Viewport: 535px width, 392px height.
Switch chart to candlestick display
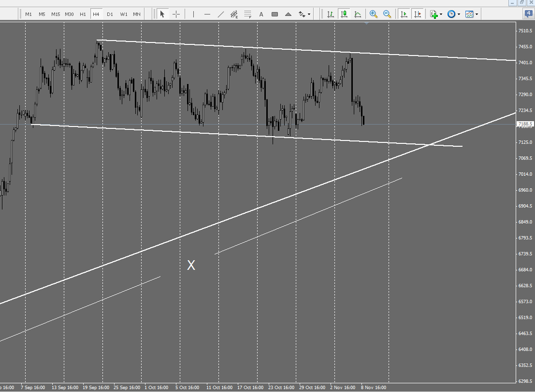point(344,14)
